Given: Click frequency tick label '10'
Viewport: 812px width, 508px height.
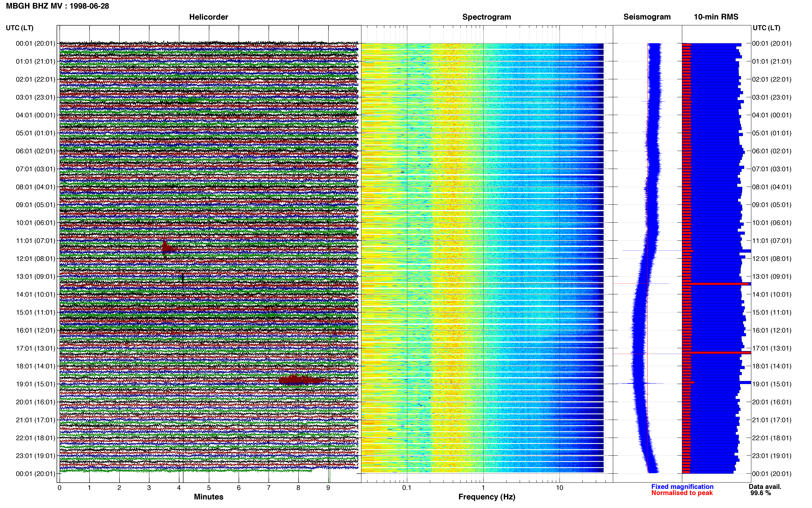Looking at the screenshot, I should point(559,488).
